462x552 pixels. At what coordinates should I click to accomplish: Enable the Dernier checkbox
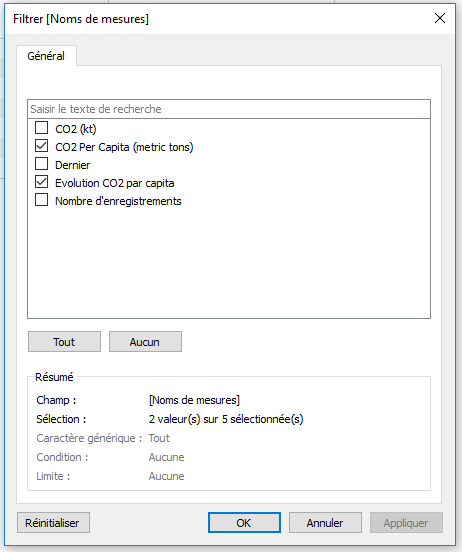click(x=42, y=164)
